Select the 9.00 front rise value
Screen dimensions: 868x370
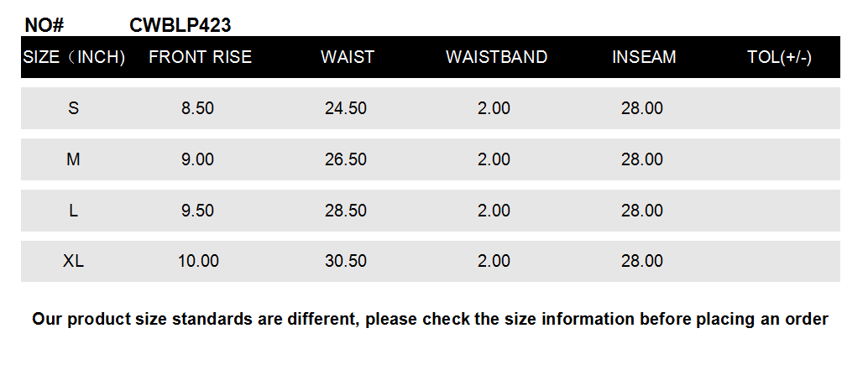pyautogui.click(x=198, y=159)
